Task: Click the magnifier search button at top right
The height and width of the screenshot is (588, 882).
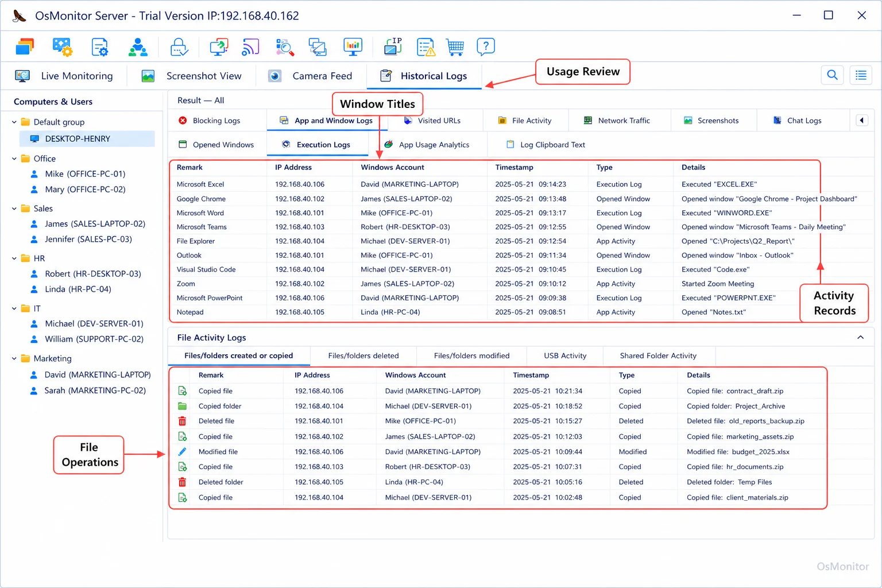Action: (832, 75)
